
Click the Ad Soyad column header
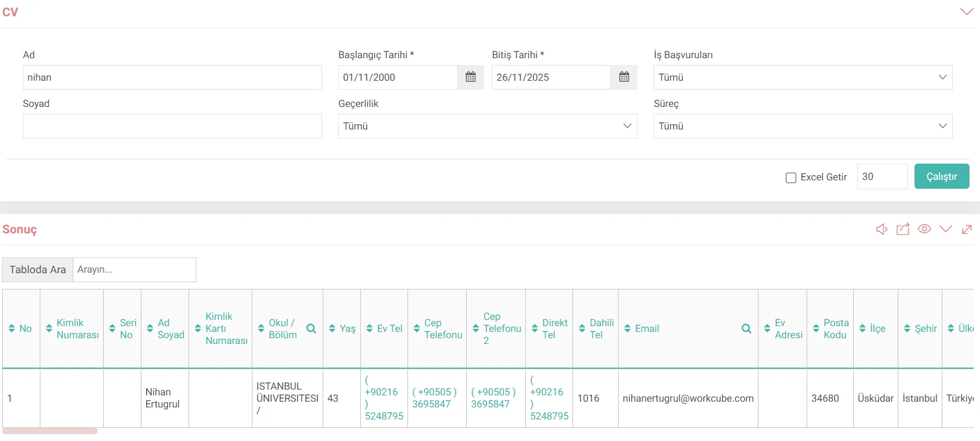pos(170,329)
